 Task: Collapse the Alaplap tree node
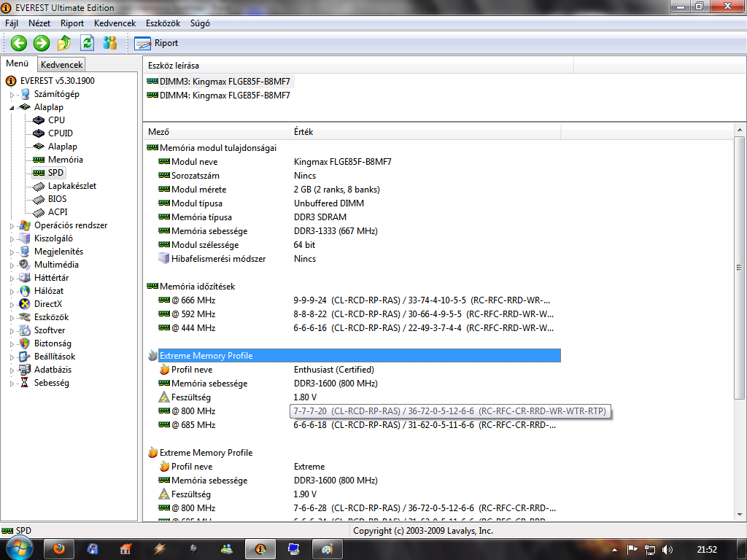[x=12, y=108]
